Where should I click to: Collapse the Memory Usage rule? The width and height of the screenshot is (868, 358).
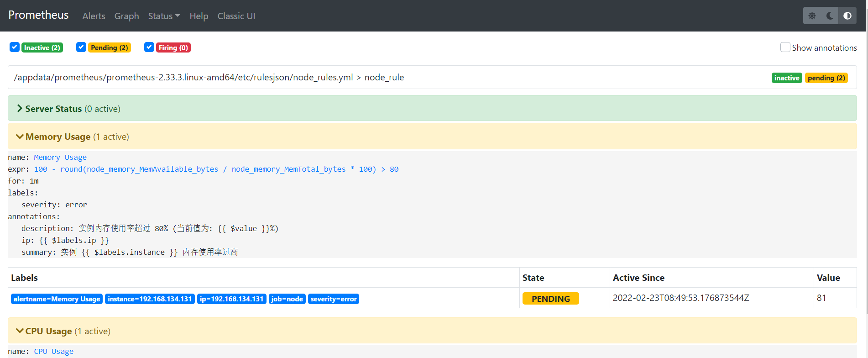pos(432,136)
